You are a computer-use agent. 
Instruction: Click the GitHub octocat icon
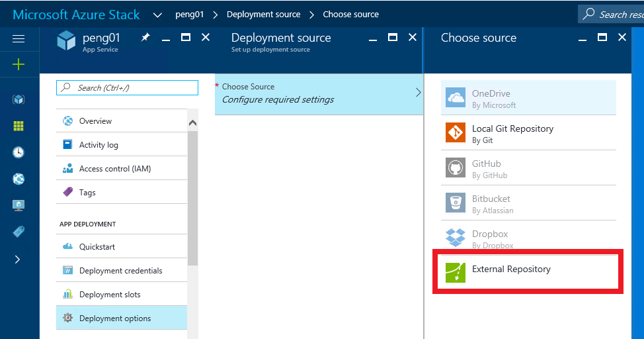[x=456, y=168]
